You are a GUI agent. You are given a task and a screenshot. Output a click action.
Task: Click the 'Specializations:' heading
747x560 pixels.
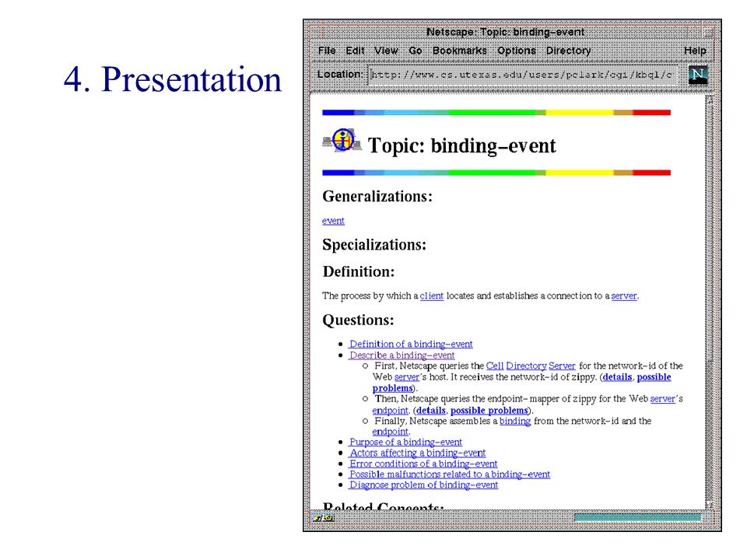[374, 245]
